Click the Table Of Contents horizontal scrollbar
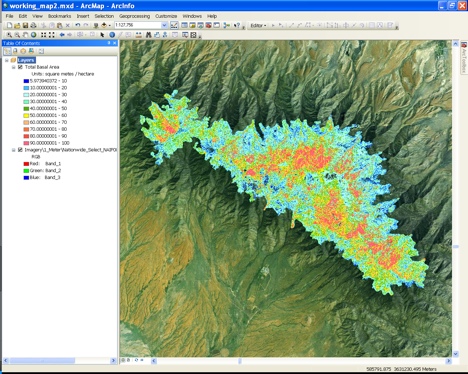 click(60, 361)
